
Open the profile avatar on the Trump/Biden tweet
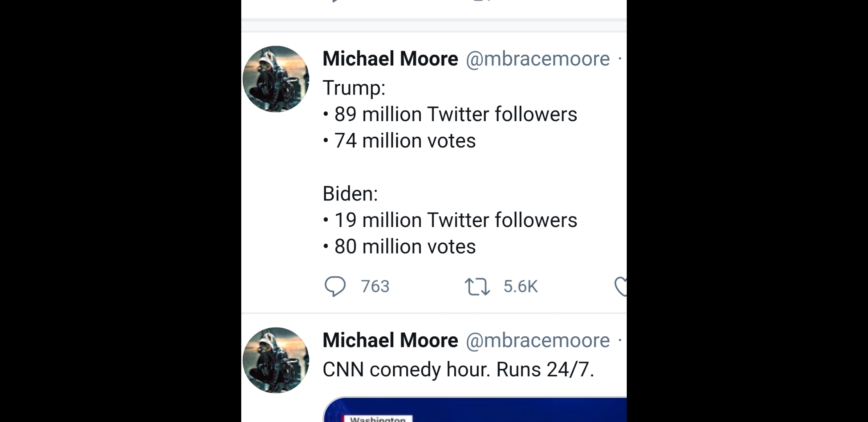pyautogui.click(x=276, y=79)
